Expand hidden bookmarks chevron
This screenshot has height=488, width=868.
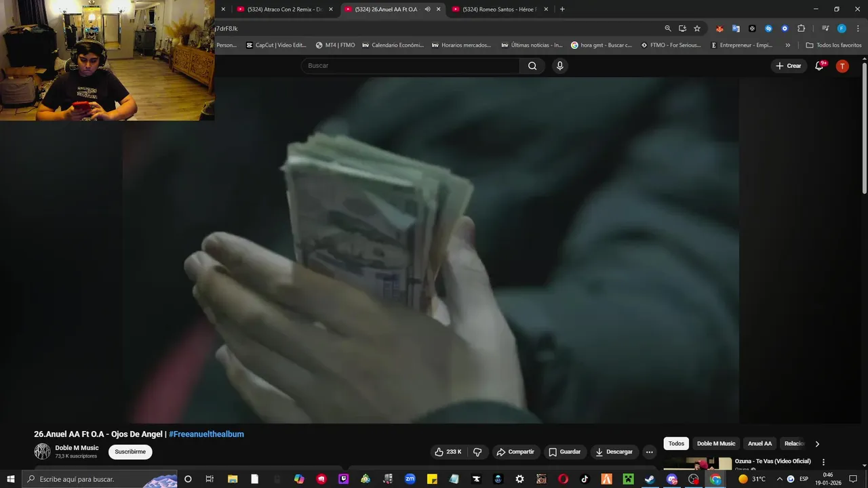(x=787, y=45)
